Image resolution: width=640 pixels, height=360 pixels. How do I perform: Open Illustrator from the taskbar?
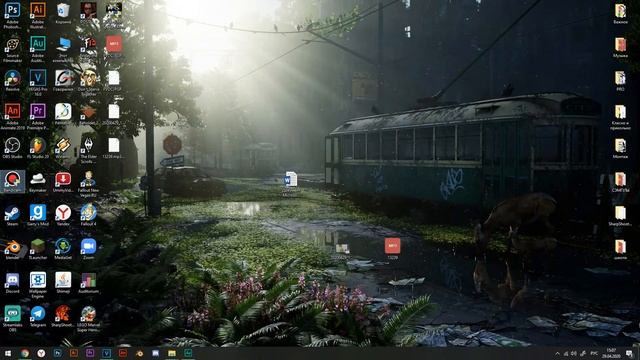74,353
